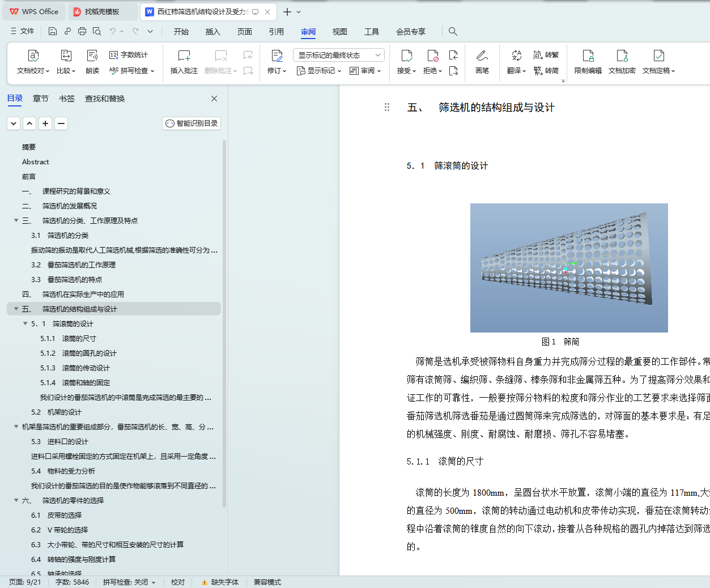Switch to the 章节 sidebar tab
Viewport: 710px width, 588px height.
point(41,99)
